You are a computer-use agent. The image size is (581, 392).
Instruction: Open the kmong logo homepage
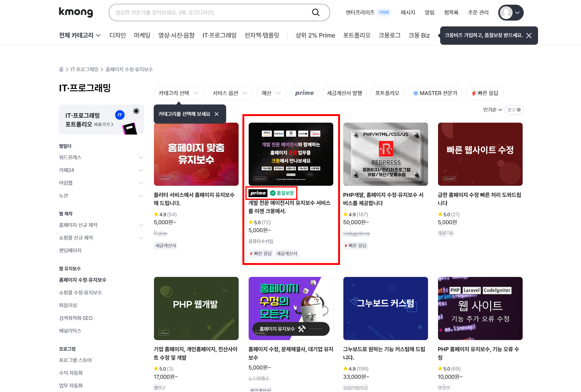[x=76, y=12]
